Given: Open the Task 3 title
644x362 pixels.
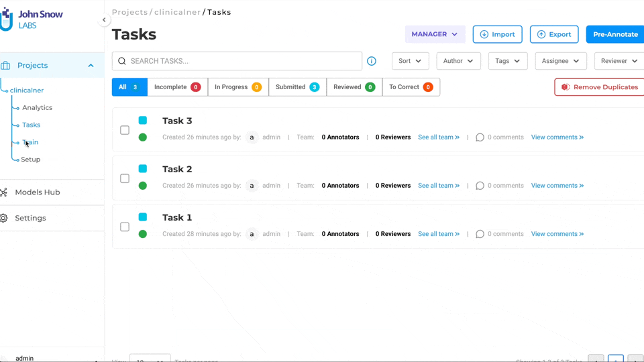Looking at the screenshot, I should (177, 121).
